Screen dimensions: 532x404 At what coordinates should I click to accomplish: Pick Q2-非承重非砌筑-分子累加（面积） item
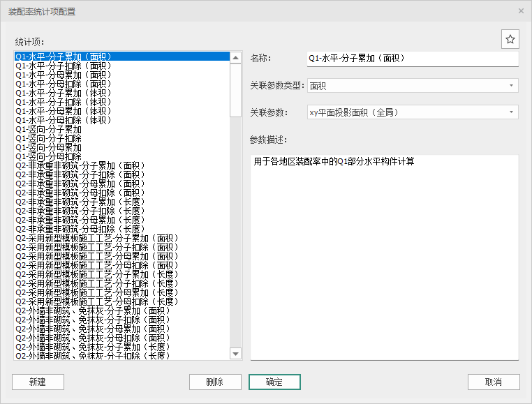[80, 165]
